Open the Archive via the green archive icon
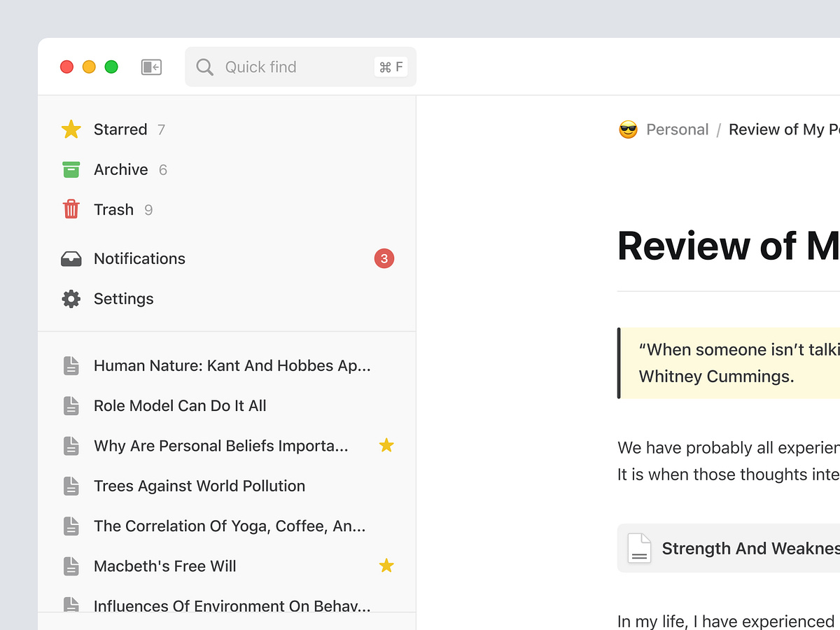Image resolution: width=840 pixels, height=630 pixels. point(71,169)
